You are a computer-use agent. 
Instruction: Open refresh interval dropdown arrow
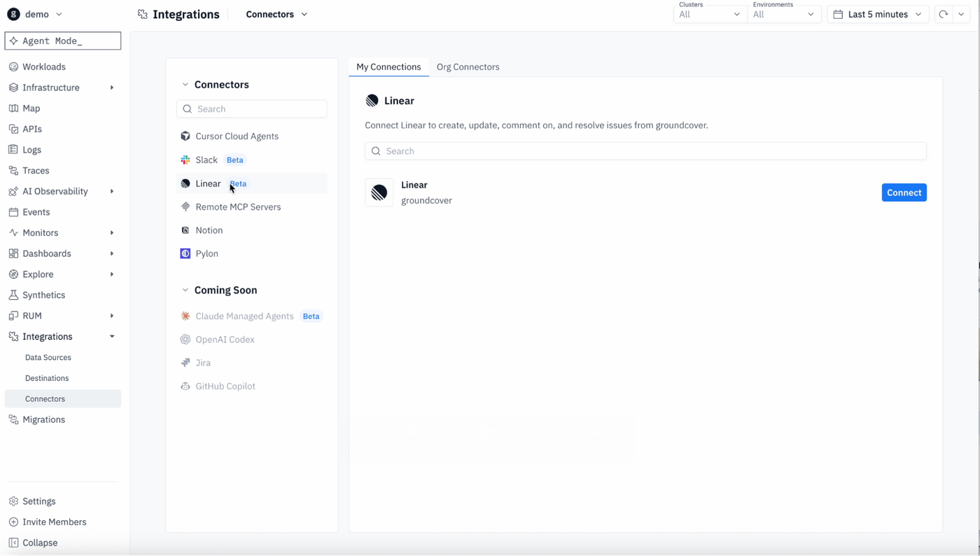coord(961,14)
